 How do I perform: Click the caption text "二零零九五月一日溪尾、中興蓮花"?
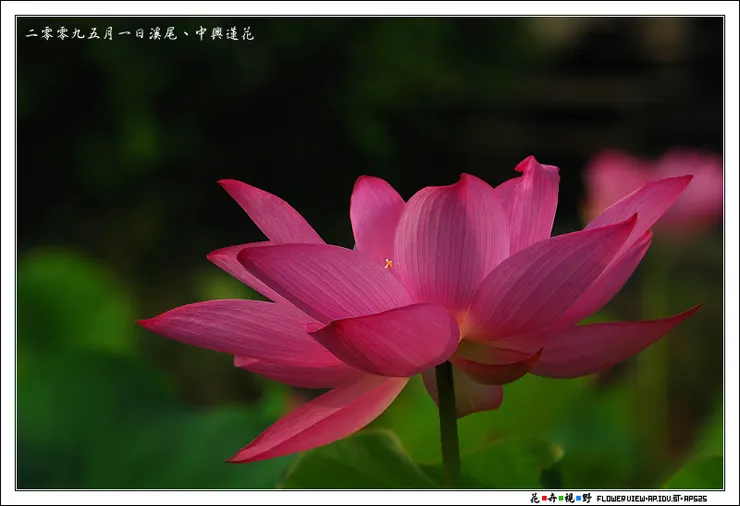click(x=140, y=34)
